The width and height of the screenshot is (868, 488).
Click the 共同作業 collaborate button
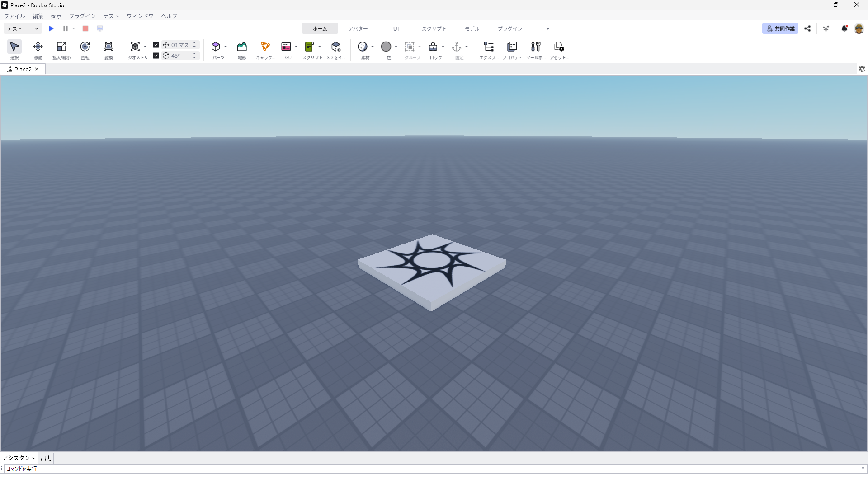(x=780, y=28)
